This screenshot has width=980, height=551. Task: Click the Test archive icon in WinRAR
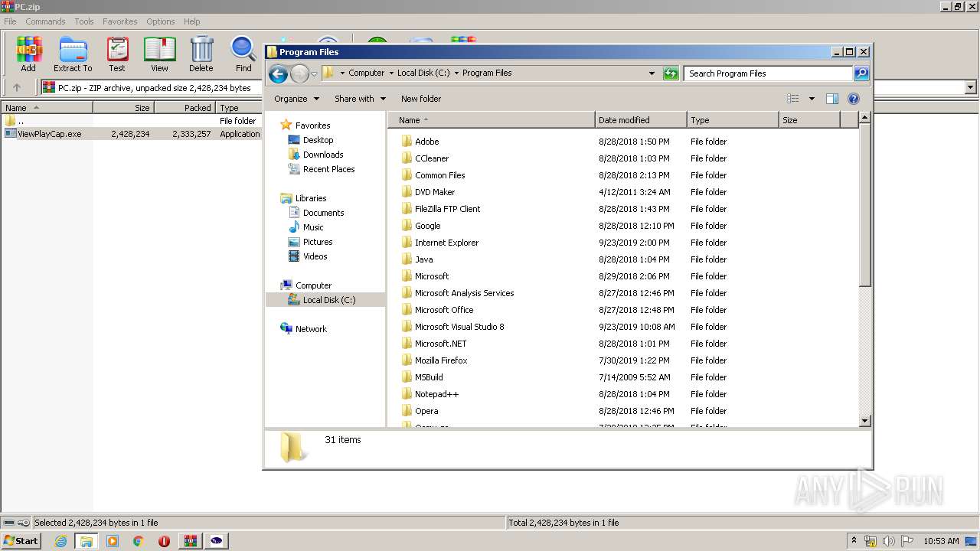click(x=117, y=54)
